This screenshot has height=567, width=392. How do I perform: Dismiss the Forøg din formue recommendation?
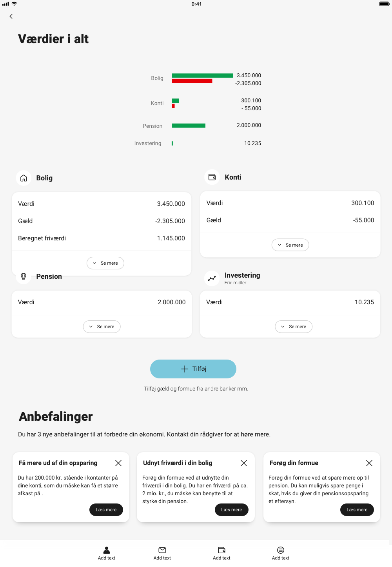click(x=369, y=463)
